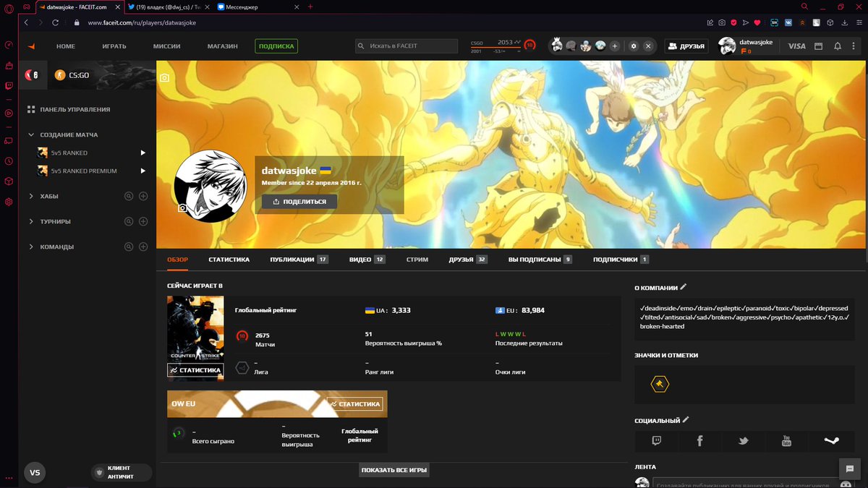This screenshot has height=488, width=868.
Task: Open CS:GO Статистика button on game cover
Action: point(195,370)
